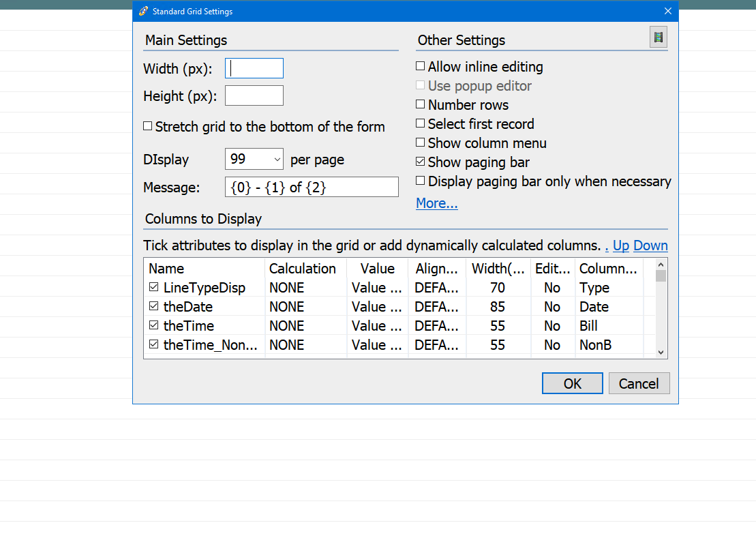Enable Number rows checkbox
756x538 pixels.
point(421,104)
